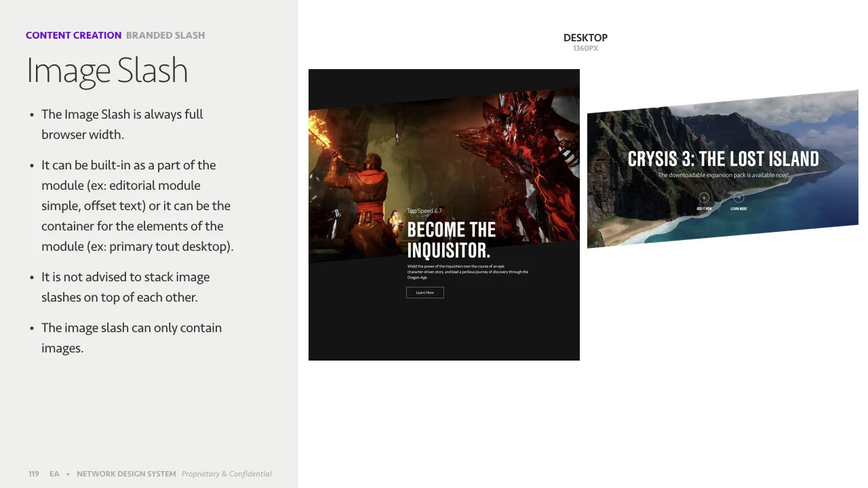Viewport: 868px width, 488px height.
Task: Click the arrow icon above LEARN MORE
Action: coord(738,197)
